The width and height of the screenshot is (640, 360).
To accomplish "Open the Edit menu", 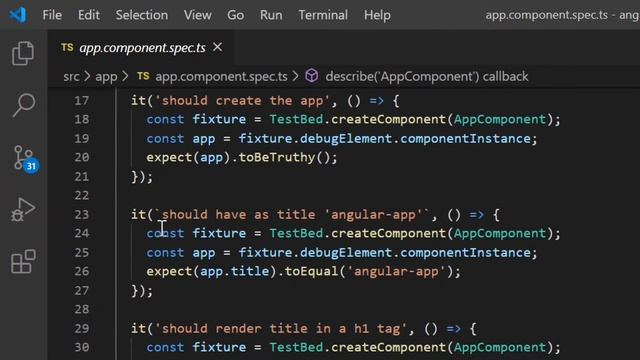I will tap(89, 15).
